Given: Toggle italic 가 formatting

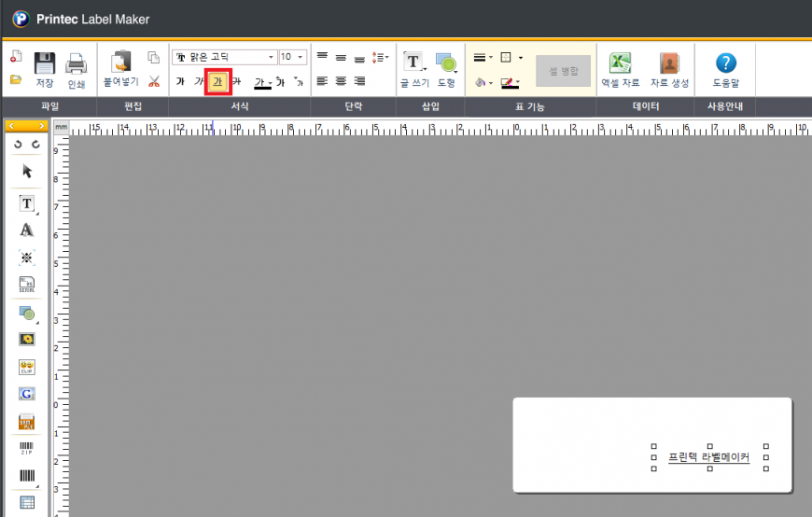Looking at the screenshot, I should coord(199,81).
